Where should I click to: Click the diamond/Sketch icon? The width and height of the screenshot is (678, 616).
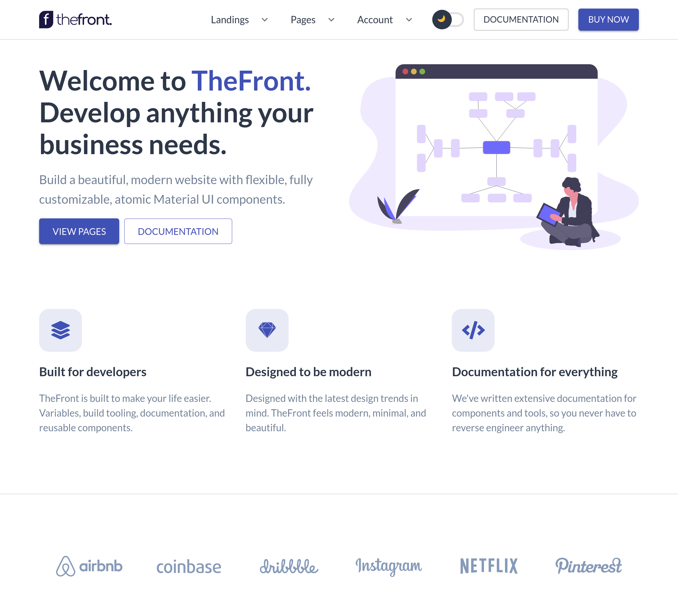[266, 330]
